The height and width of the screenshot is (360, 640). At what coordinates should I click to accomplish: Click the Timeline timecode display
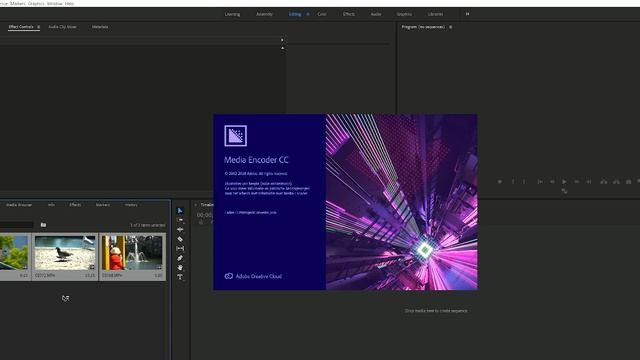click(204, 215)
